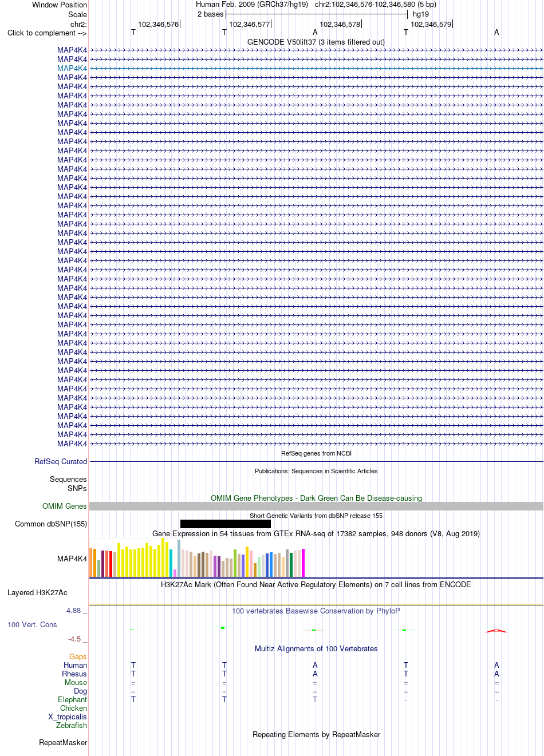Click the Dog species label
This screenshot has height=756, width=544.
click(x=80, y=691)
